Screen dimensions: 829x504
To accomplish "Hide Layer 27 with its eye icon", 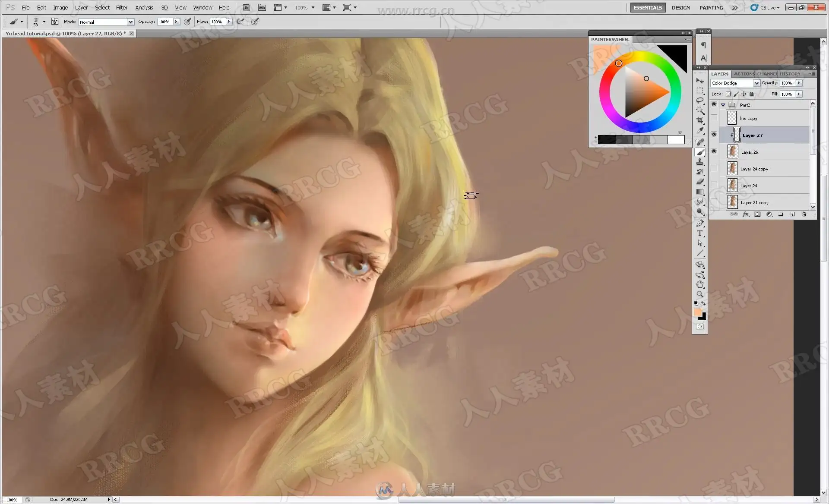I will click(x=714, y=135).
